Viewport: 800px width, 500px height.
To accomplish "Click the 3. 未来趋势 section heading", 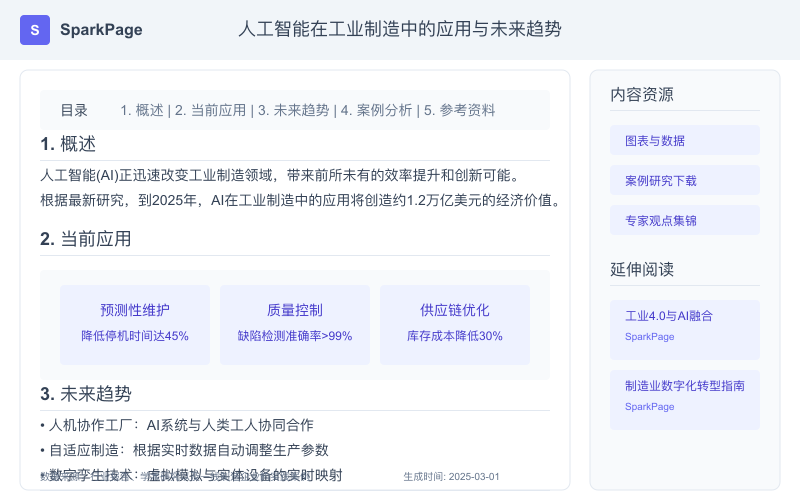I will [x=86, y=394].
